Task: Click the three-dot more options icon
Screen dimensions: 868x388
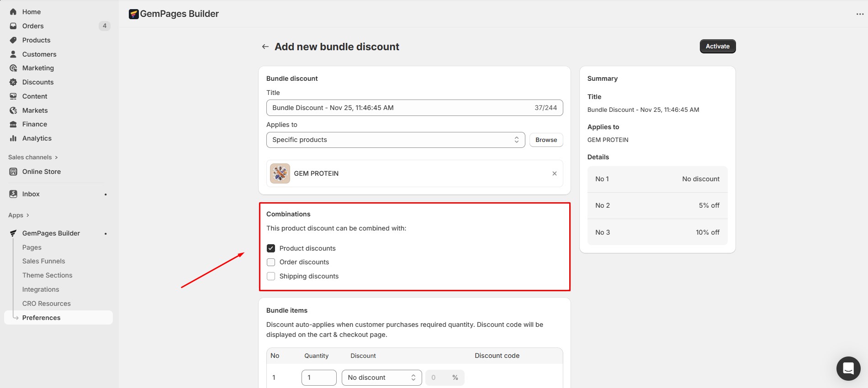Action: click(860, 14)
